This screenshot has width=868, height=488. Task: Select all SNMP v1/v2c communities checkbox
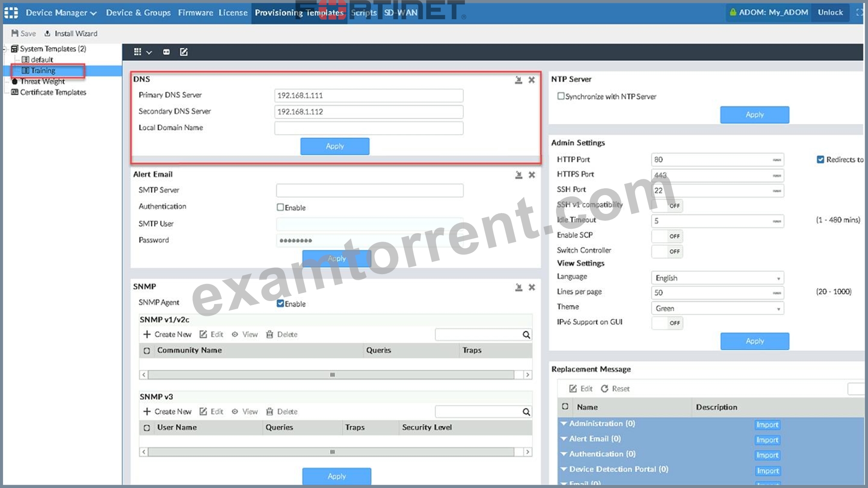(x=147, y=351)
